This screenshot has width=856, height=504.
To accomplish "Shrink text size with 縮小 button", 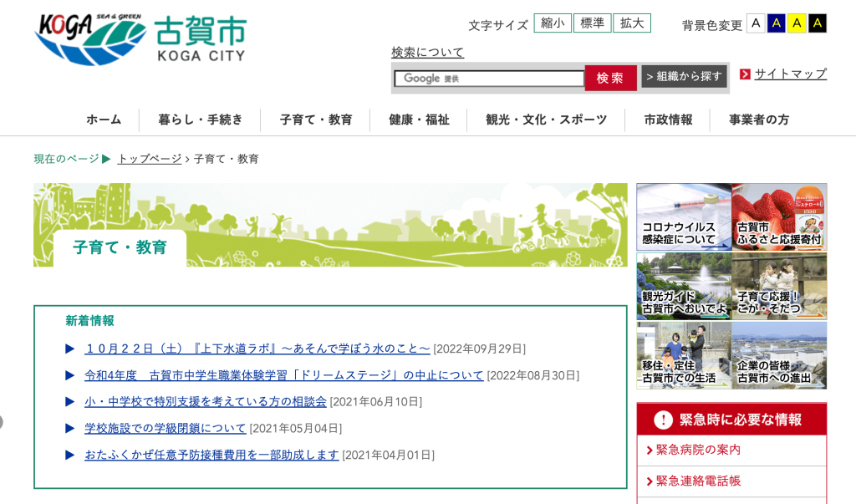I will tap(553, 23).
